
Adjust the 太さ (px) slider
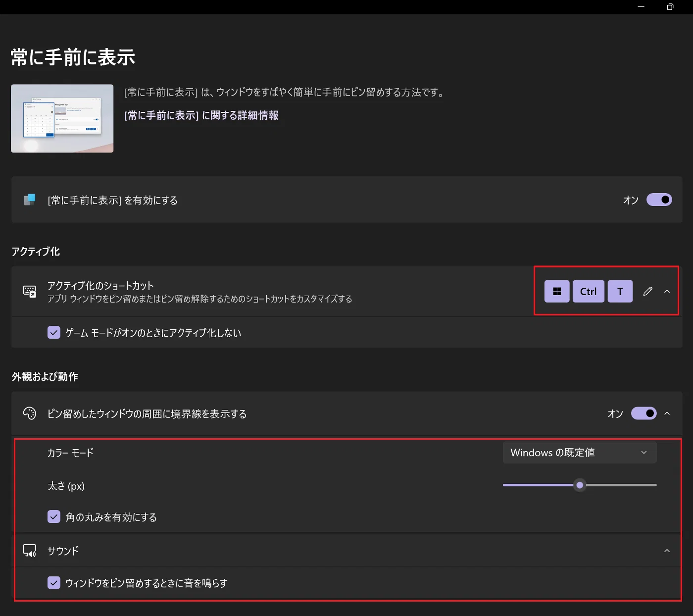(x=579, y=485)
